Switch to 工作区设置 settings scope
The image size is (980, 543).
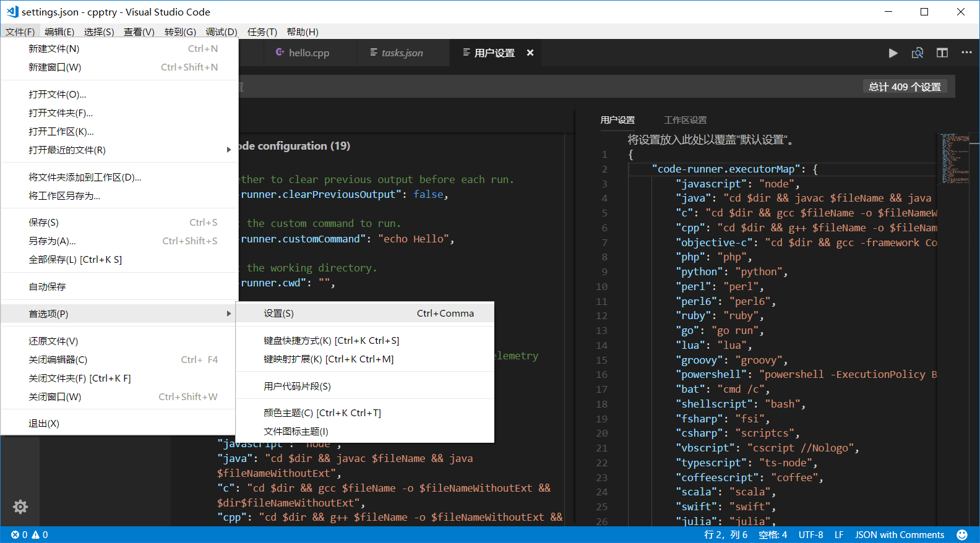coord(685,120)
